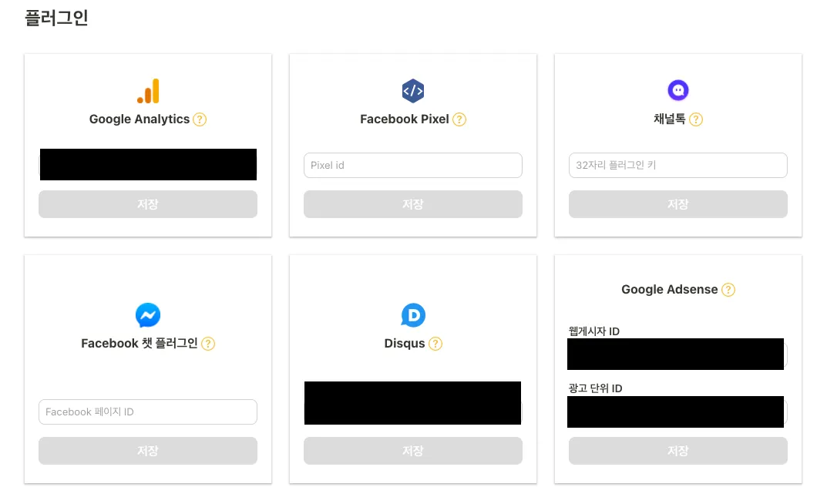Image resolution: width=817 pixels, height=504 pixels.
Task: Open help icon beside Facebook Pixel
Action: (x=459, y=119)
